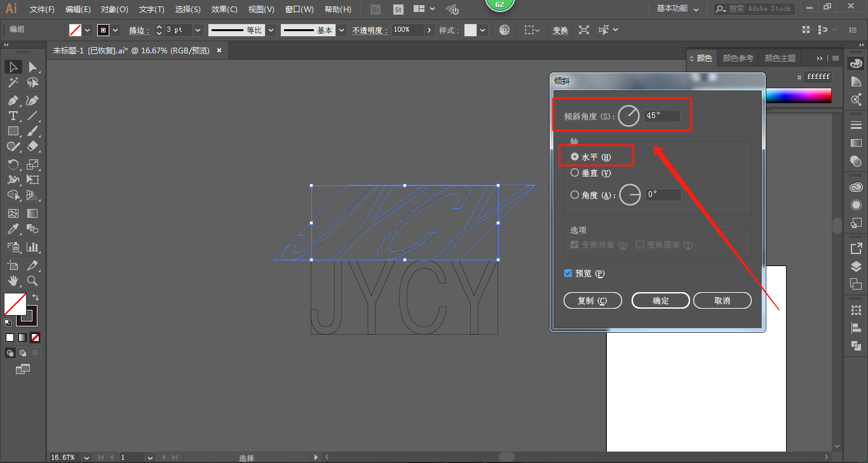
Task: Select 角度 (Angle) axis radio button
Action: coord(574,195)
